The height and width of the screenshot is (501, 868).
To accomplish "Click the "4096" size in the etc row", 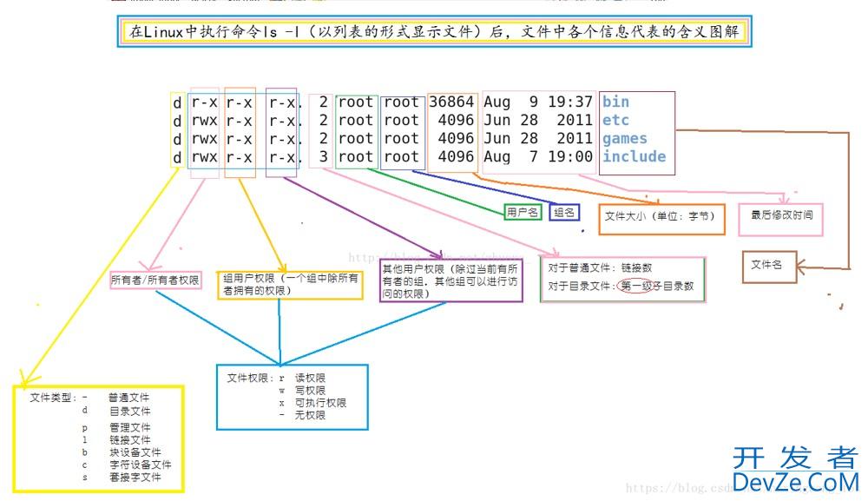I will point(457,120).
